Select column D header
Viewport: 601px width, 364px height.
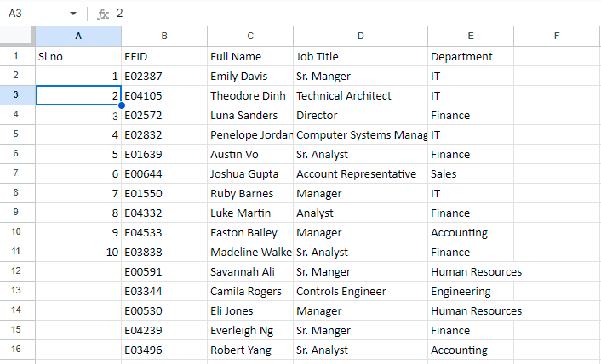click(360, 36)
